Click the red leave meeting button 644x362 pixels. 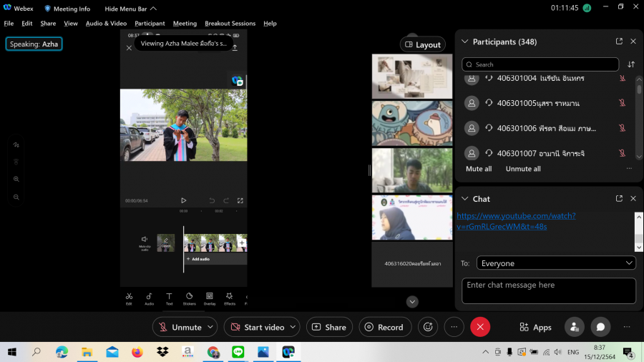point(480,327)
